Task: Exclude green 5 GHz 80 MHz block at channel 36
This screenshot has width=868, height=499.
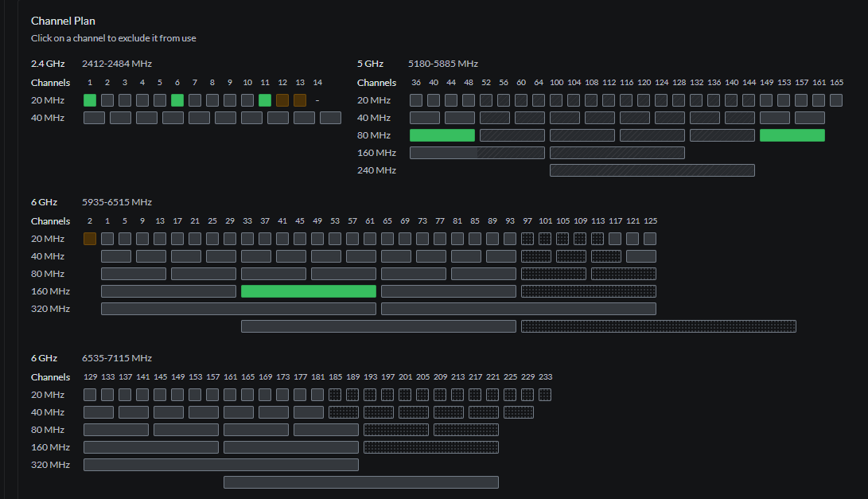Action: 442,135
